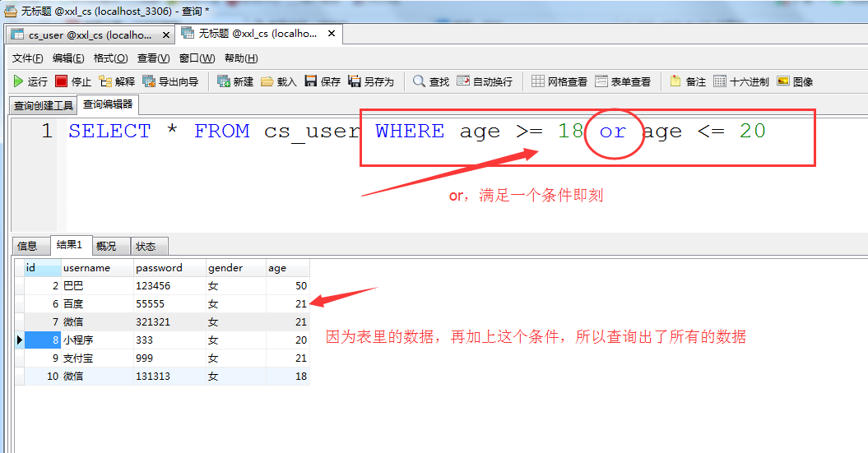Click the 停止 stop icon
The image size is (868, 453).
tap(62, 82)
